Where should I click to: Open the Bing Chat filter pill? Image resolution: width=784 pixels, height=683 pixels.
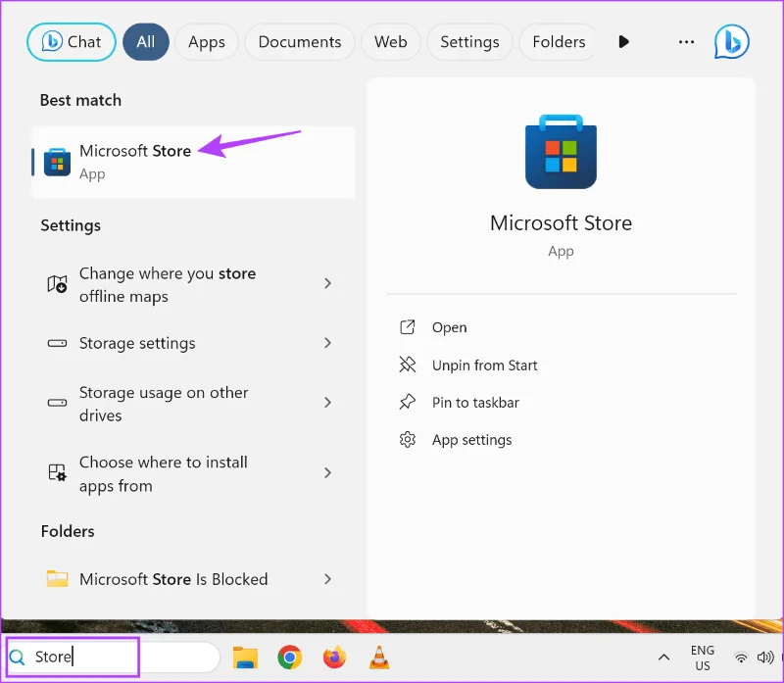pyautogui.click(x=72, y=42)
